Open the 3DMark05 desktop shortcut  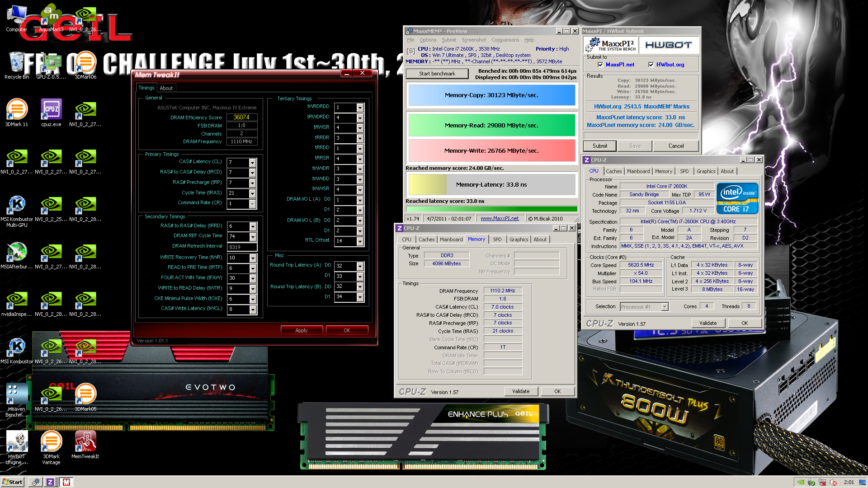point(85,398)
